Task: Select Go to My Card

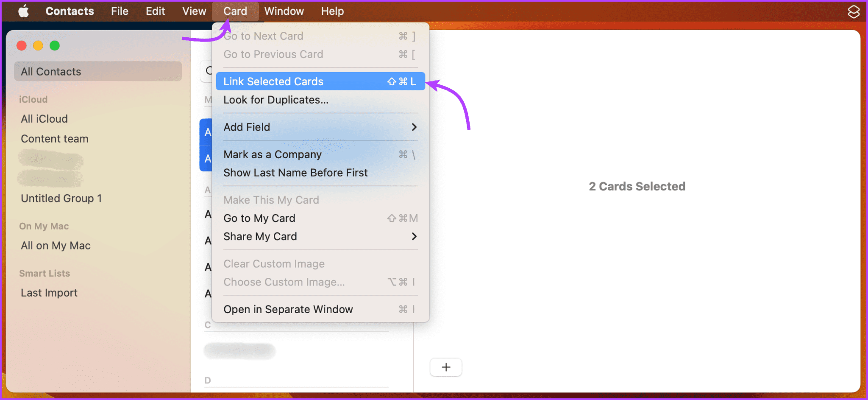Action: pyautogui.click(x=259, y=218)
